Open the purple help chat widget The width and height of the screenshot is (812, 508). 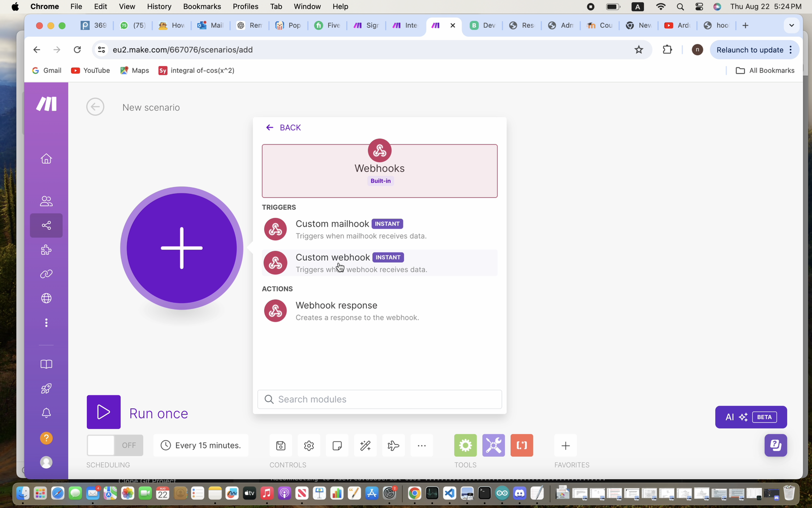(x=776, y=445)
